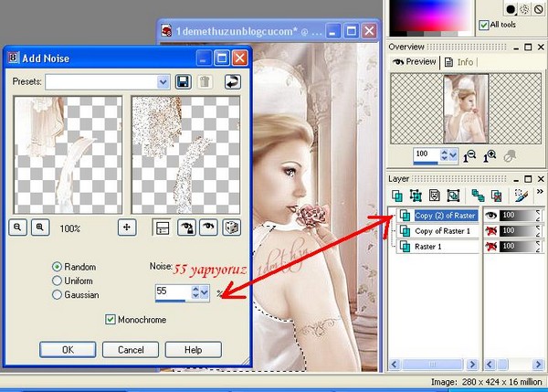Click the randomize parameters dice icon

point(232,226)
